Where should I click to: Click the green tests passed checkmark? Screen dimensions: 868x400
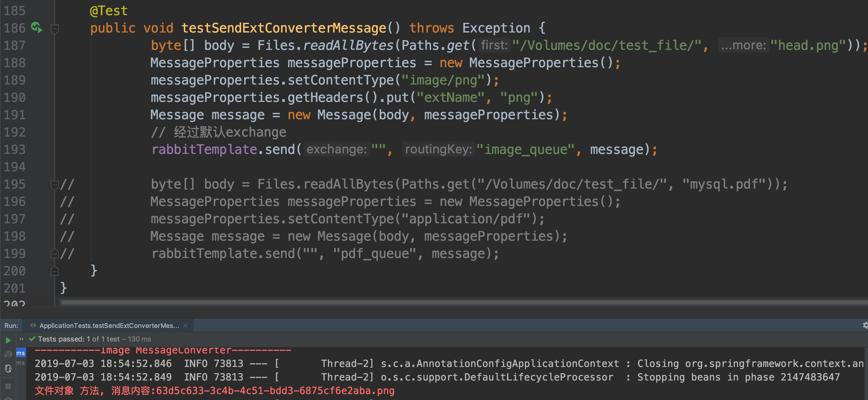tap(32, 339)
